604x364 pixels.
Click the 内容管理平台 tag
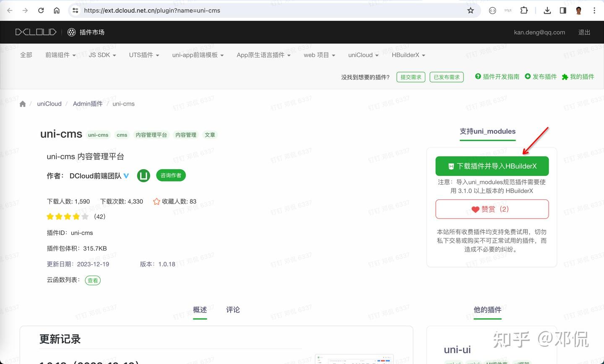151,135
